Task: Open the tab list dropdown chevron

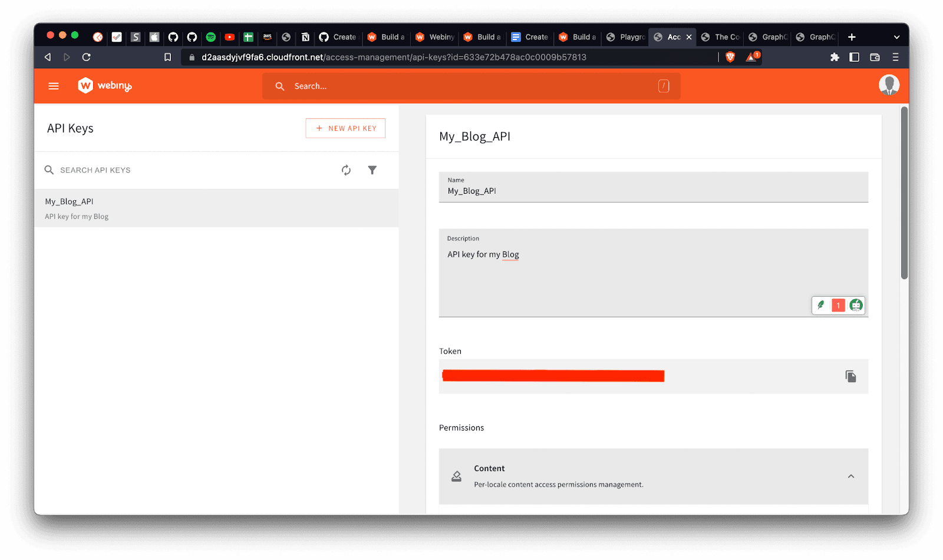Action: [896, 37]
